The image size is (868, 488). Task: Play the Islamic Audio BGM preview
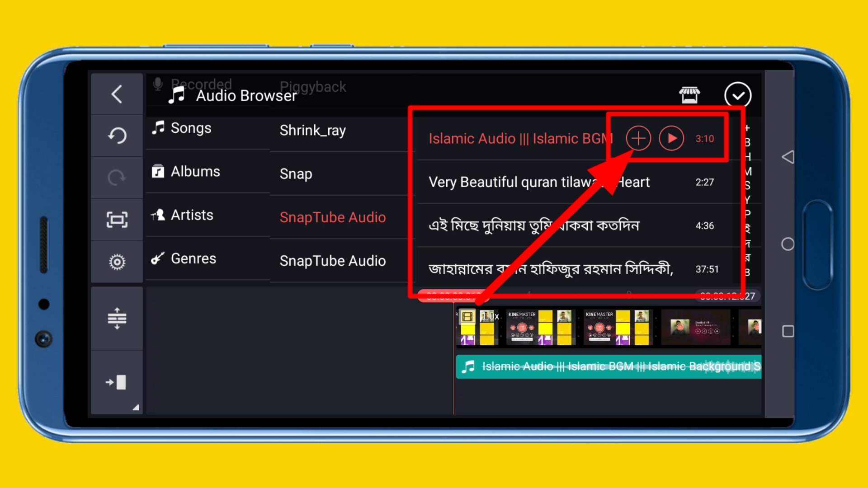pos(672,138)
